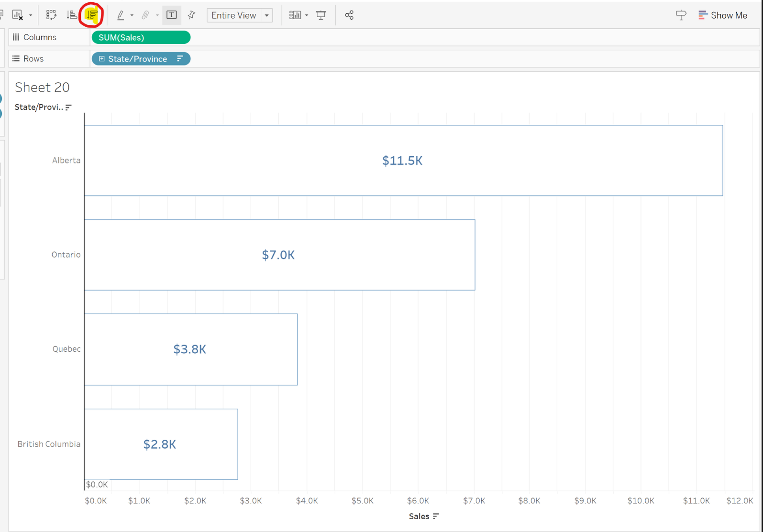
Task: Click the Sheet 20 title
Action: [42, 87]
